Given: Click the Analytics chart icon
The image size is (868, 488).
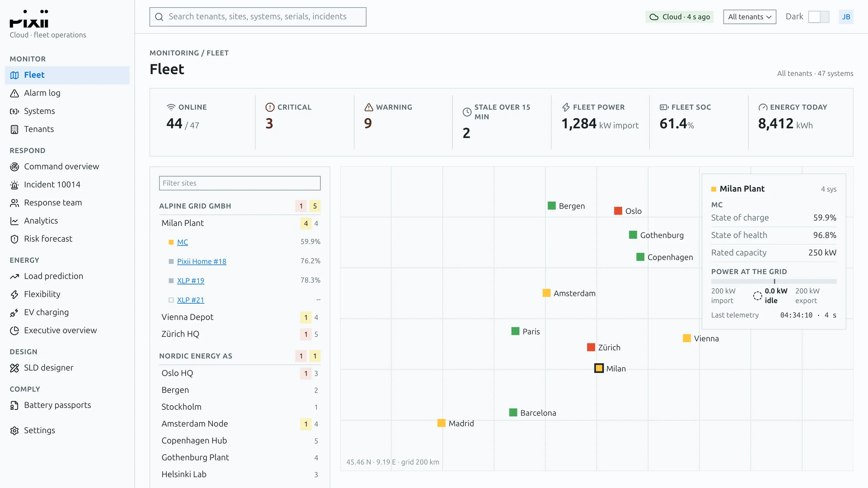Looking at the screenshot, I should tap(14, 221).
